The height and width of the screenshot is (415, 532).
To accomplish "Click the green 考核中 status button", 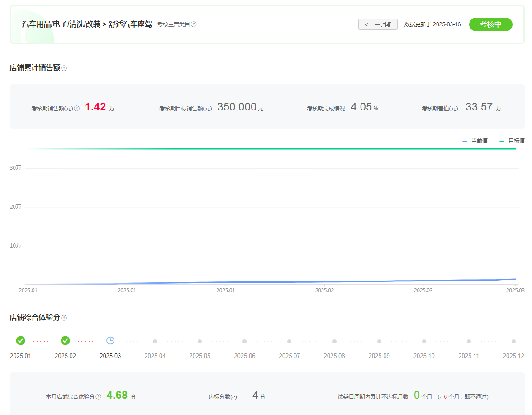I will (x=490, y=24).
